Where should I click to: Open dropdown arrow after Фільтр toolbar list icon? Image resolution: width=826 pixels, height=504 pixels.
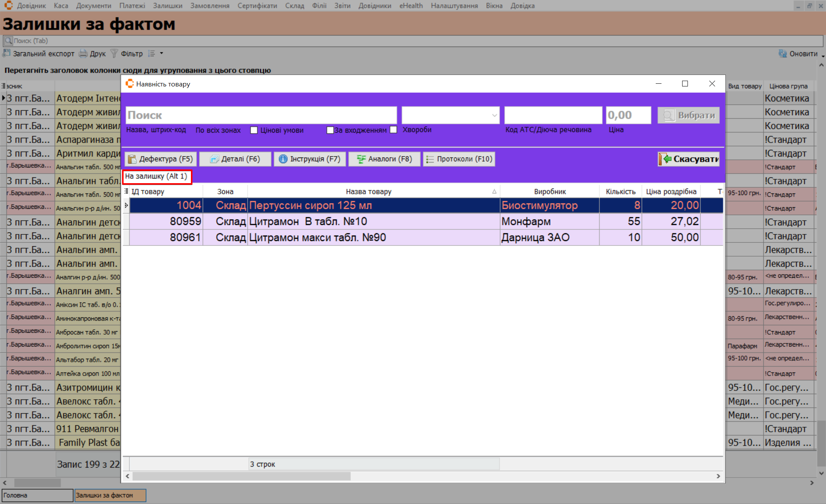pos(161,54)
